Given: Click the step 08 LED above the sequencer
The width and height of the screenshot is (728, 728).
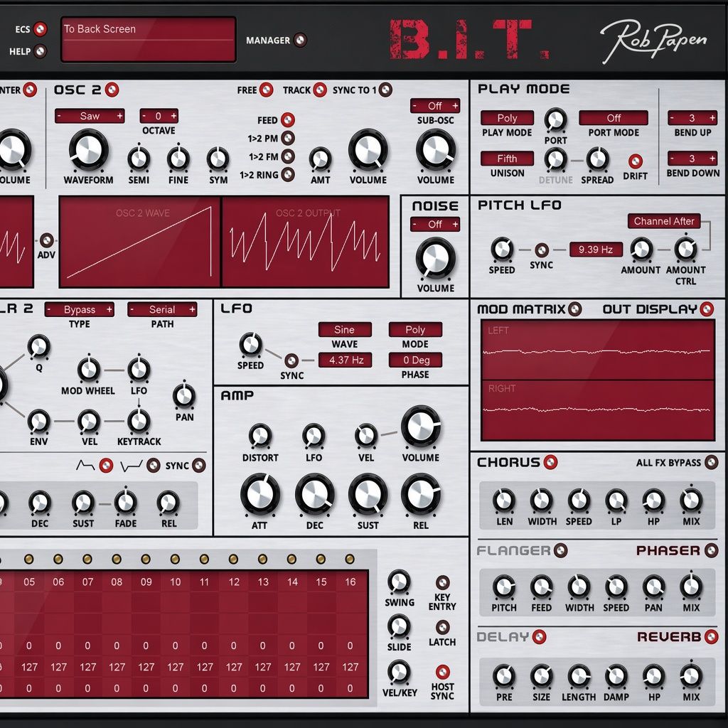Looking at the screenshot, I should coord(117,559).
